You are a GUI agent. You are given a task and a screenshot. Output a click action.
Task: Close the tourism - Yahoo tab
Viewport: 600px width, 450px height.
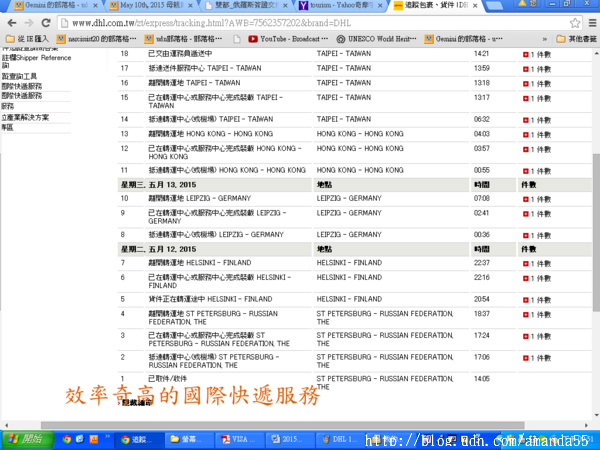click(380, 6)
